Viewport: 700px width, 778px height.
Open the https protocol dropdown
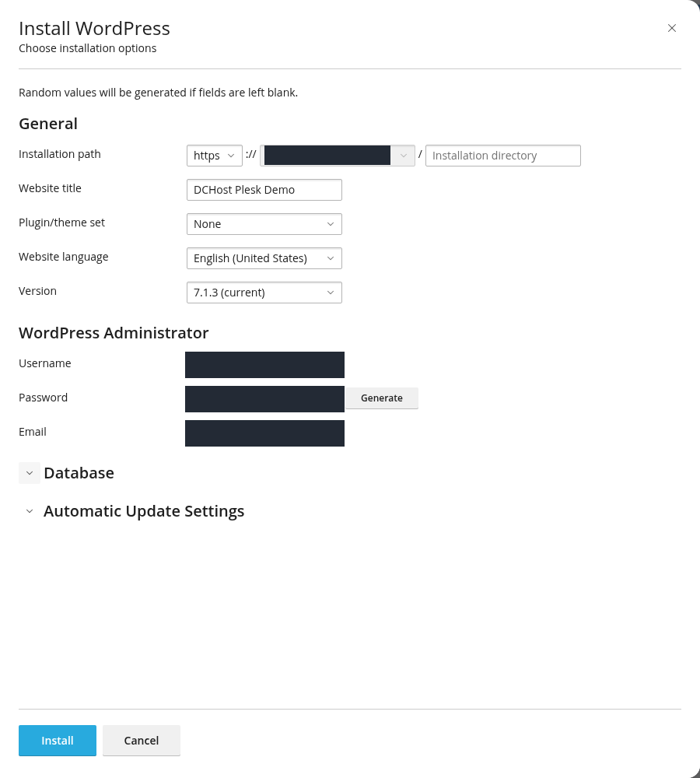pyautogui.click(x=215, y=156)
